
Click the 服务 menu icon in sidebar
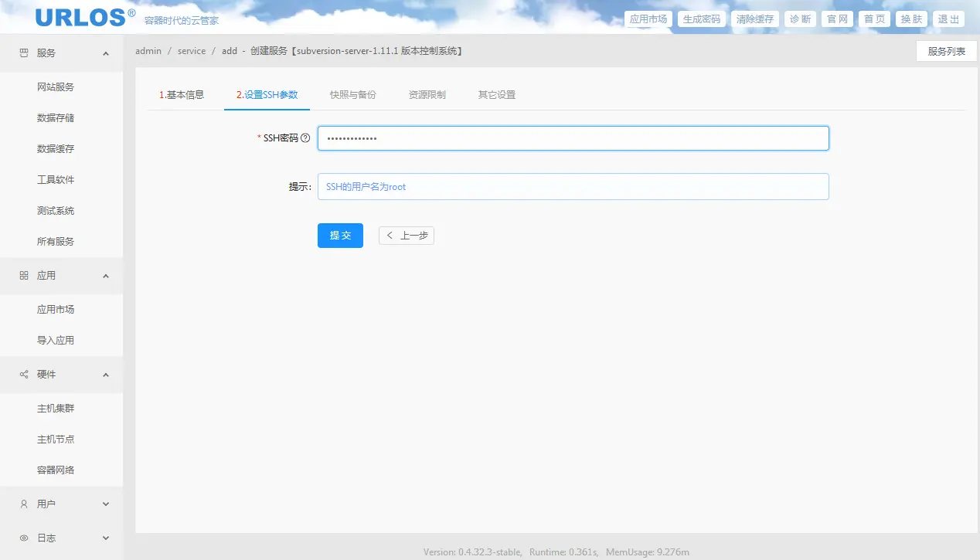click(x=24, y=53)
